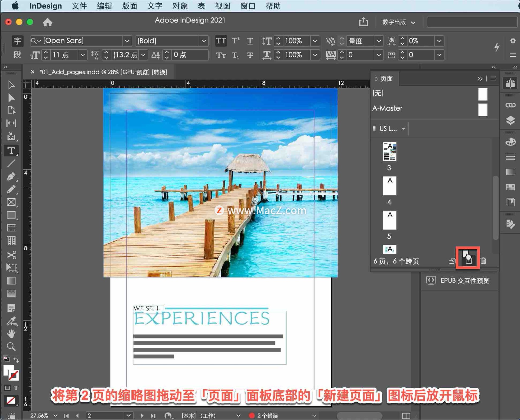Toggle Strikethrough text formatting
Screen dimensions: 520x420
(250, 55)
